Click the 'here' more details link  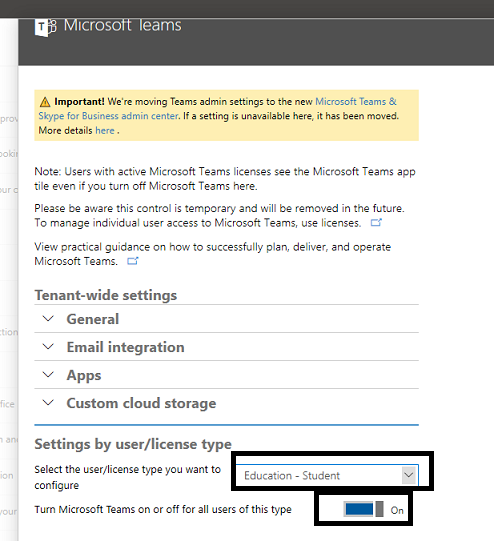(x=105, y=130)
